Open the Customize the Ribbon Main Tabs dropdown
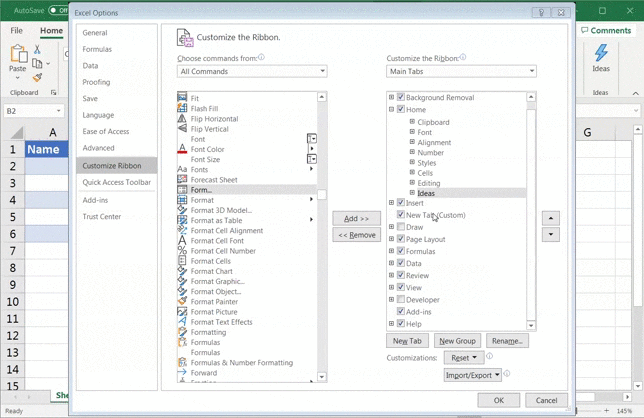644x418 pixels. coord(461,71)
